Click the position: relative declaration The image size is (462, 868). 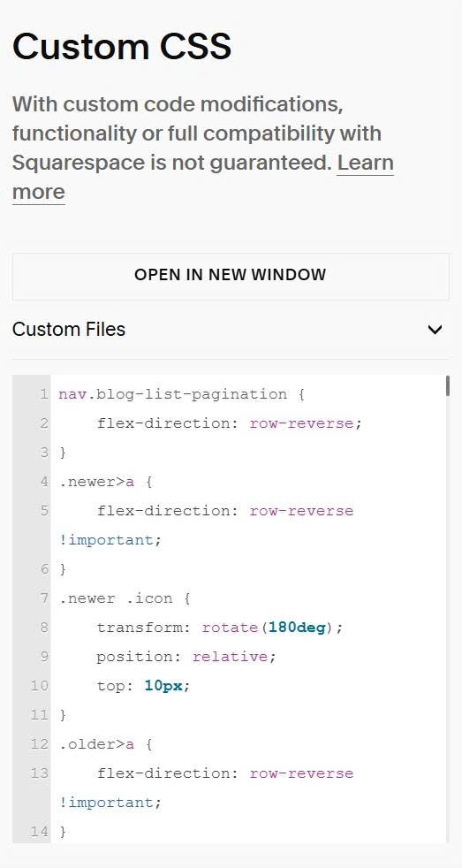point(186,657)
